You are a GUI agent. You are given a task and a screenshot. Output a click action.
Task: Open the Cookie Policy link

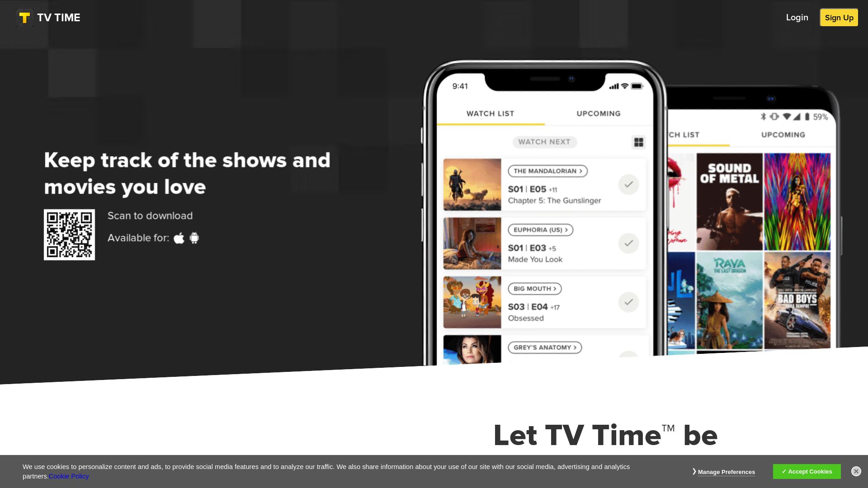69,476
